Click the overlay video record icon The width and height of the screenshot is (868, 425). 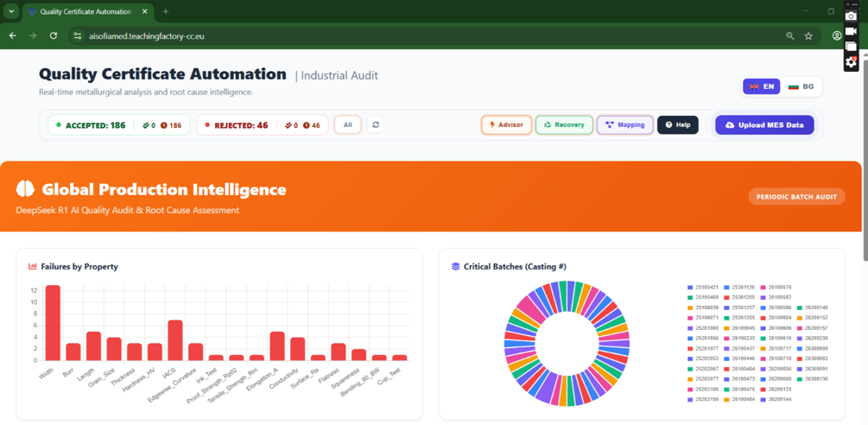(x=851, y=32)
